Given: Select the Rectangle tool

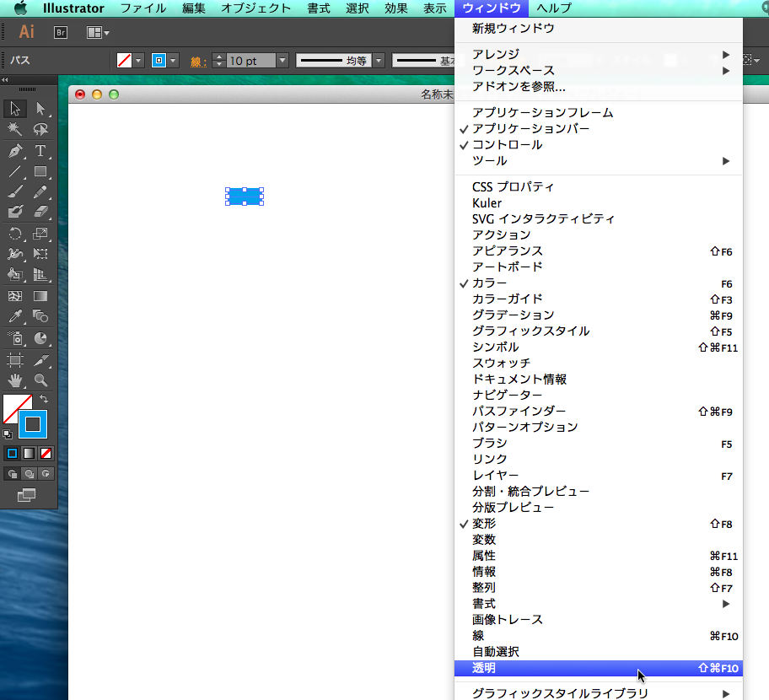Looking at the screenshot, I should [40, 171].
